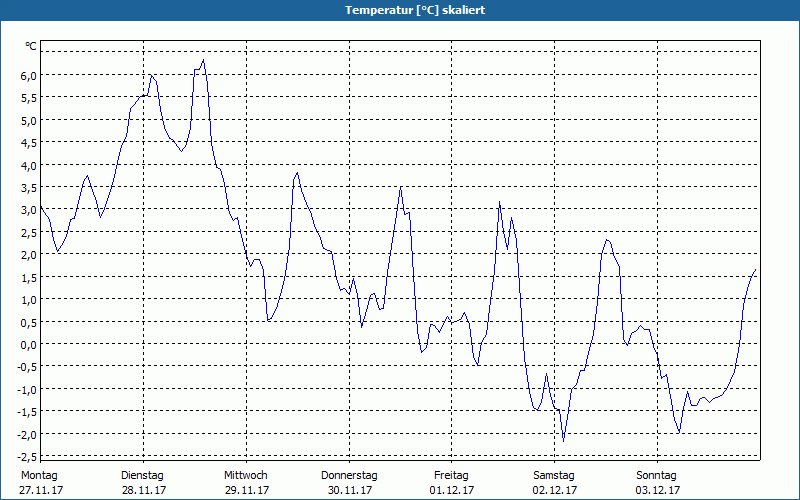Click the 1,5 y-axis value

point(29,277)
